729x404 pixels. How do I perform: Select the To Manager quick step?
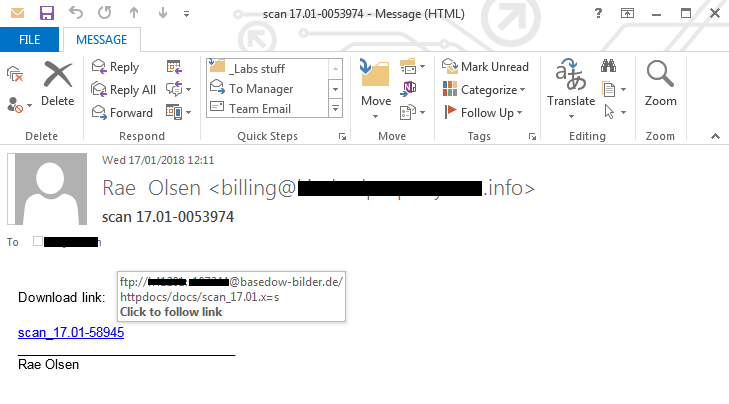(x=260, y=89)
